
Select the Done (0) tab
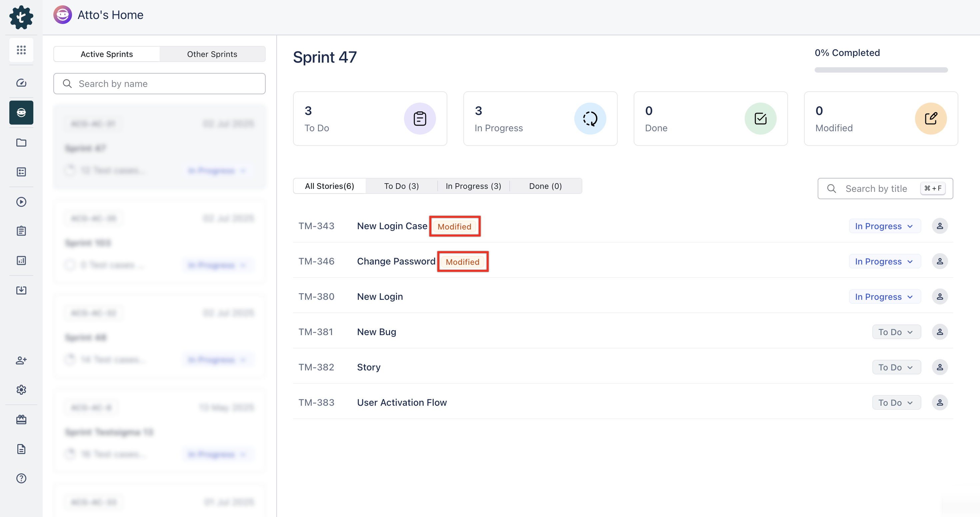click(x=545, y=186)
